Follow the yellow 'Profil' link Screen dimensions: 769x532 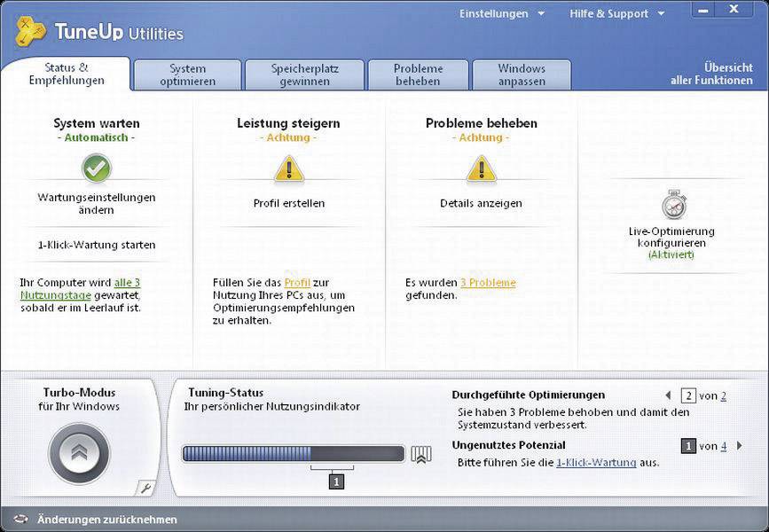click(x=297, y=283)
